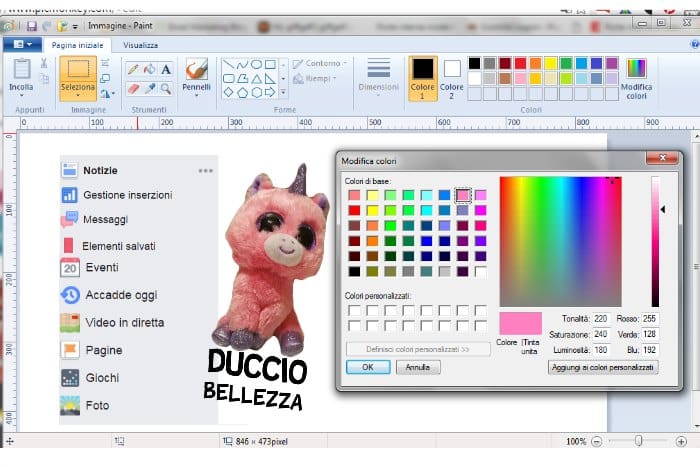Select the oval shape in Forme
Image resolution: width=700 pixels, height=467 pixels.
[x=256, y=65]
